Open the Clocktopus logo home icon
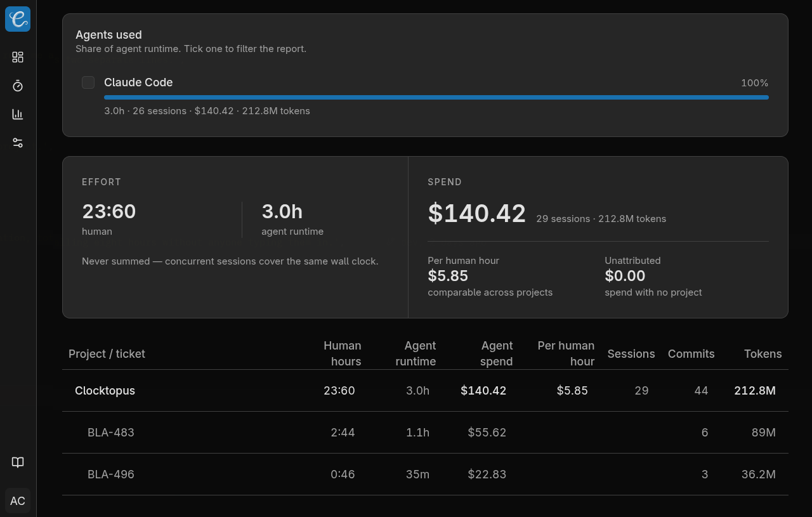This screenshot has width=812, height=517. coord(18,19)
